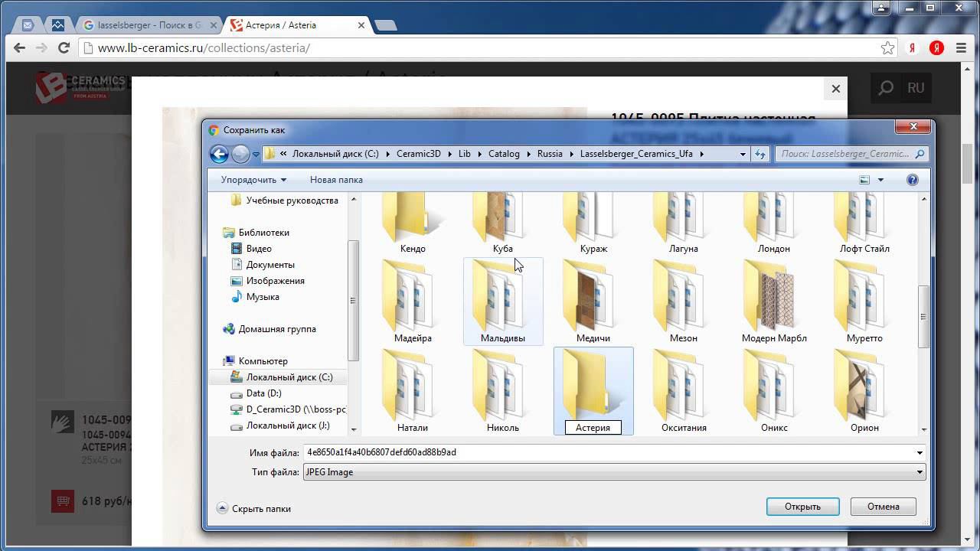Select Документы in the navigation pane

coord(270,265)
